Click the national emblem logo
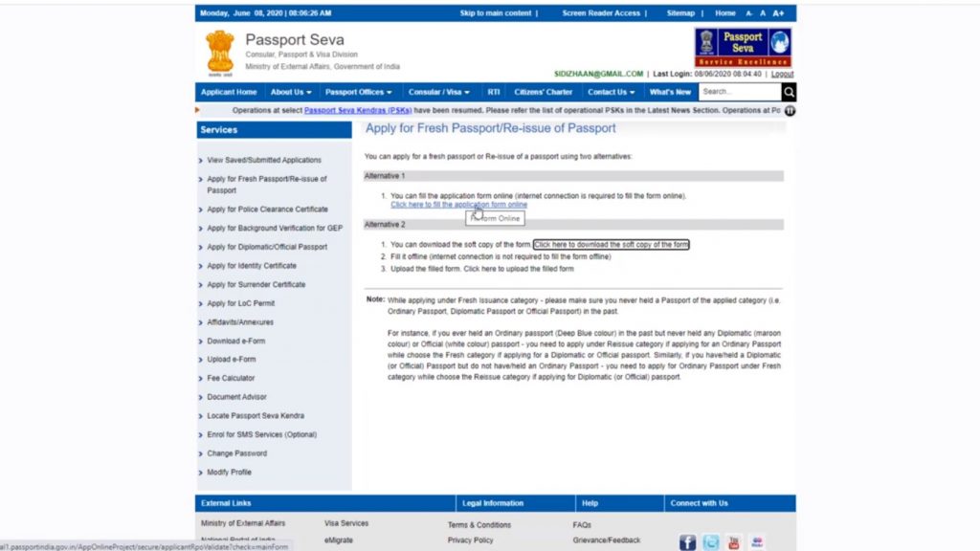Viewport: 980px width, 551px height. pos(220,54)
